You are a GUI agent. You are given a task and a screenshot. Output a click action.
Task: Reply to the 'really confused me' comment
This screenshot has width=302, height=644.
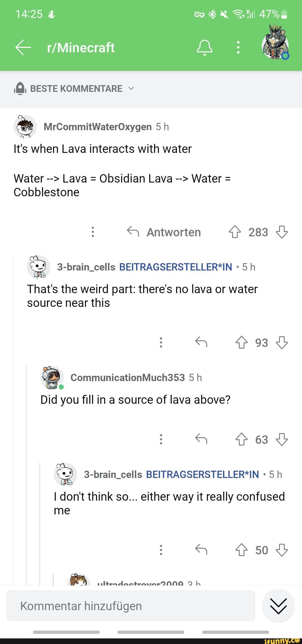(x=201, y=550)
